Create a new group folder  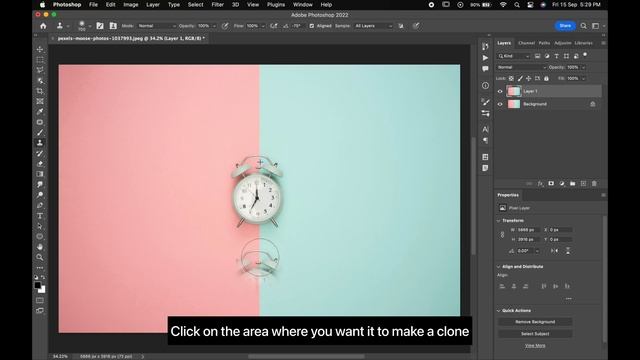[573, 184]
